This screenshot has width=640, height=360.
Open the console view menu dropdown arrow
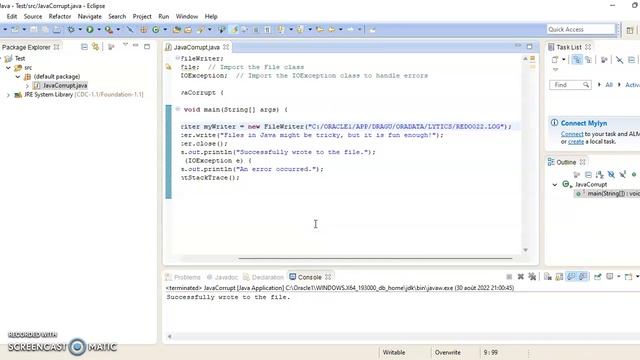[x=637, y=277]
